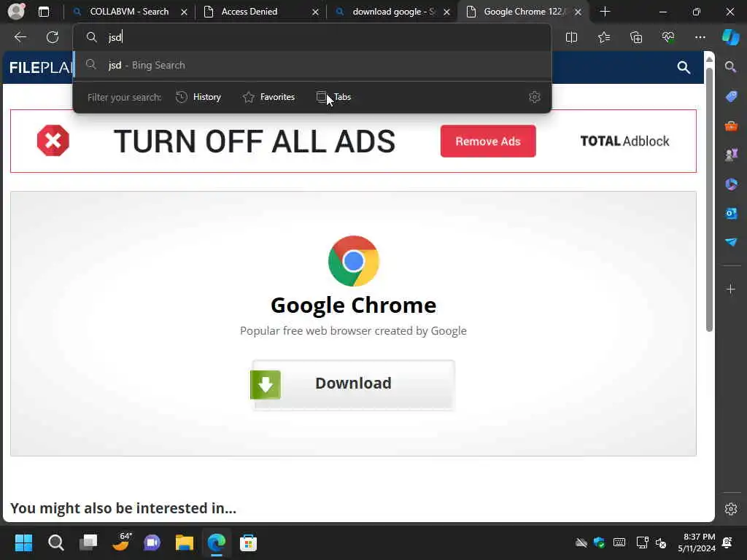Viewport: 747px width, 560px height.
Task: Open the Favorites list icon
Action: tap(603, 37)
